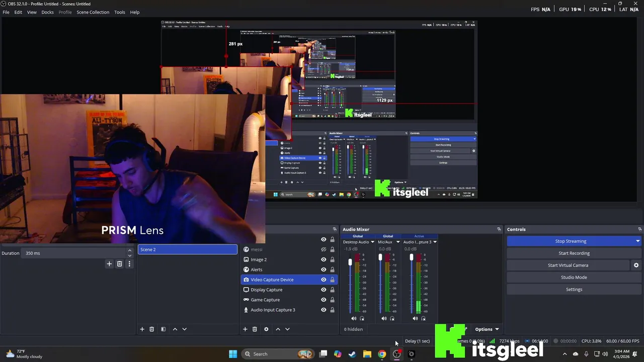Screen dimensions: 644x362
Task: Toggle Desktop Audio monitoring headphone icon
Action: [x=362, y=318]
